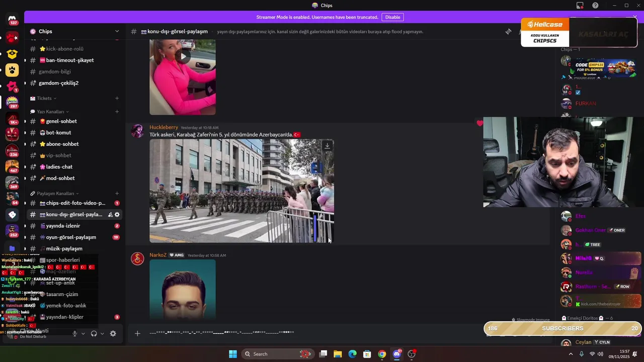The image size is (644, 362).
Task: Open Huckleberry's user profile name
Action: (x=164, y=127)
